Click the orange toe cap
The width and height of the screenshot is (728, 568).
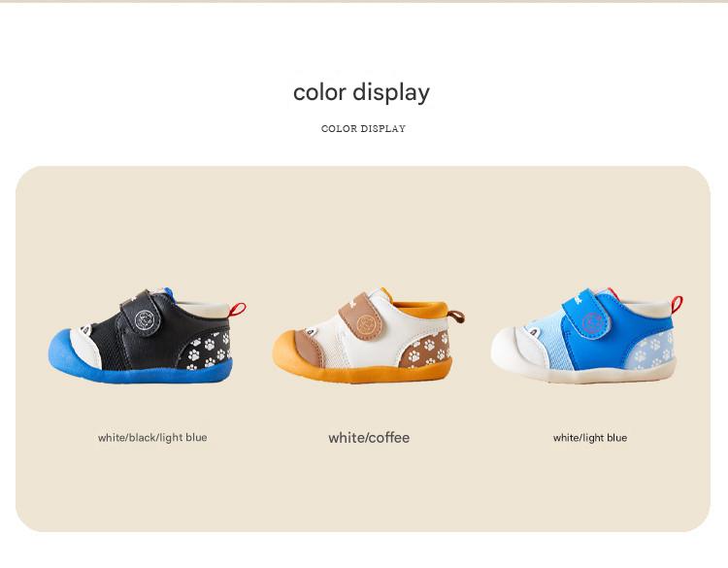click(x=290, y=353)
